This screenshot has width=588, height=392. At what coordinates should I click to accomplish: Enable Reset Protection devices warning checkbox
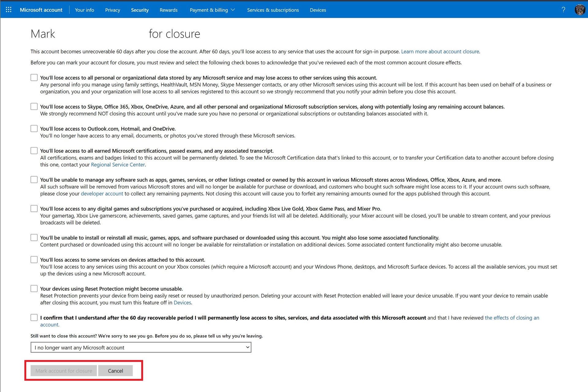click(34, 289)
